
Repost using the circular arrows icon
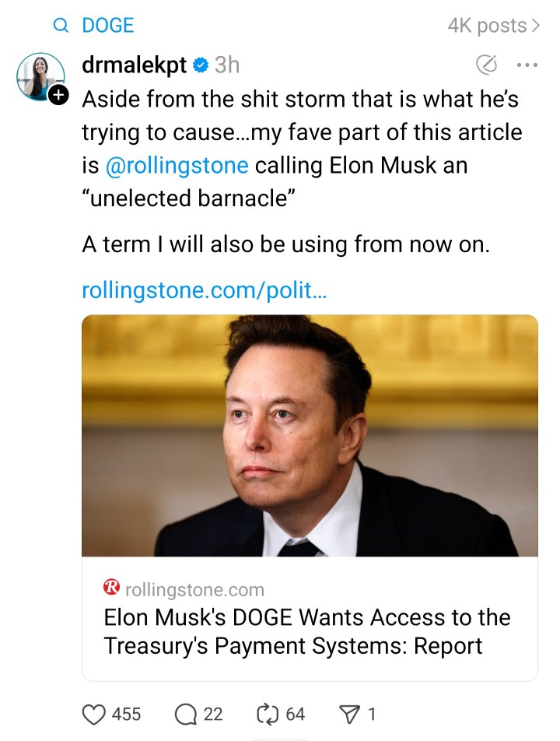(267, 714)
